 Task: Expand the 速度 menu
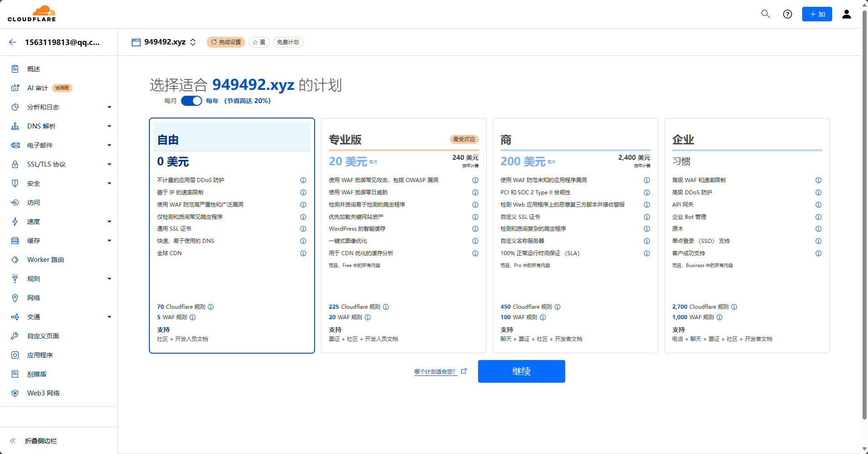click(x=109, y=222)
